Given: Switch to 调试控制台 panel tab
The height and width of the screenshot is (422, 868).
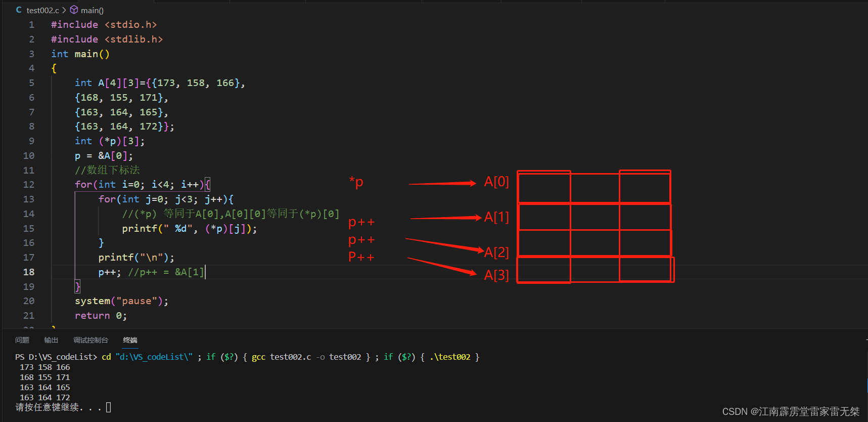Looking at the screenshot, I should tap(90, 340).
